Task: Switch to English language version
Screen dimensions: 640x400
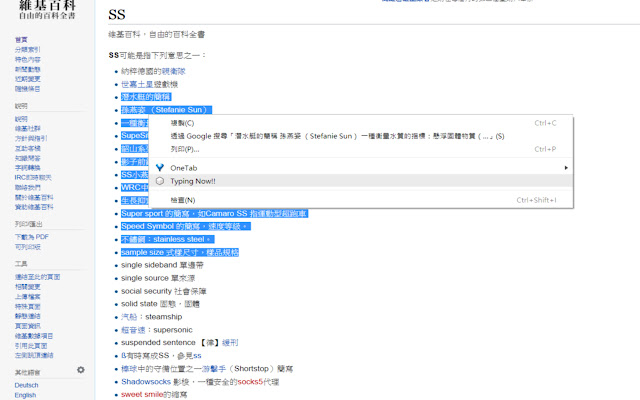Action: point(25,395)
